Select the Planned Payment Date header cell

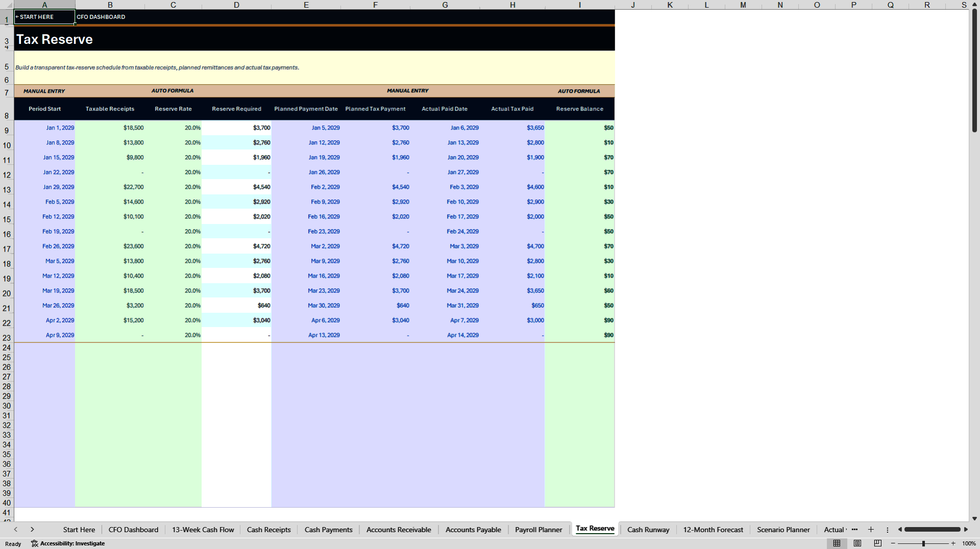coord(306,109)
